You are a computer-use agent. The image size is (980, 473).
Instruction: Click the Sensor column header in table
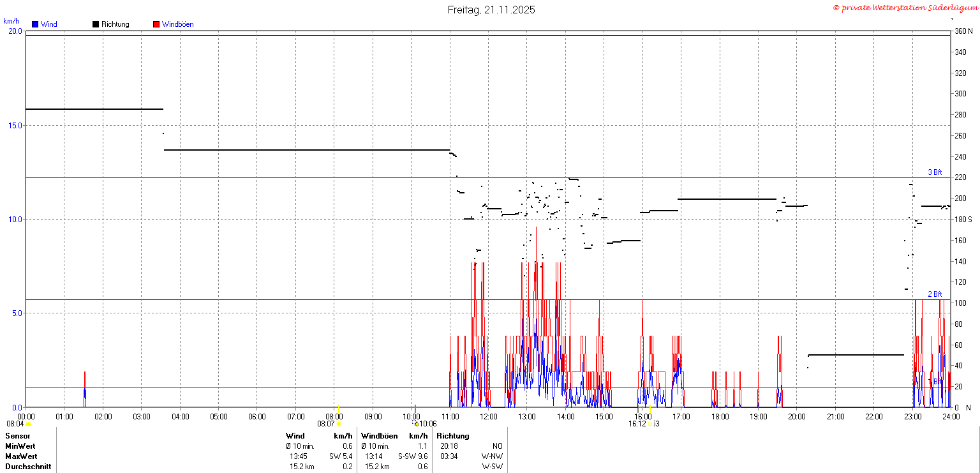17,436
